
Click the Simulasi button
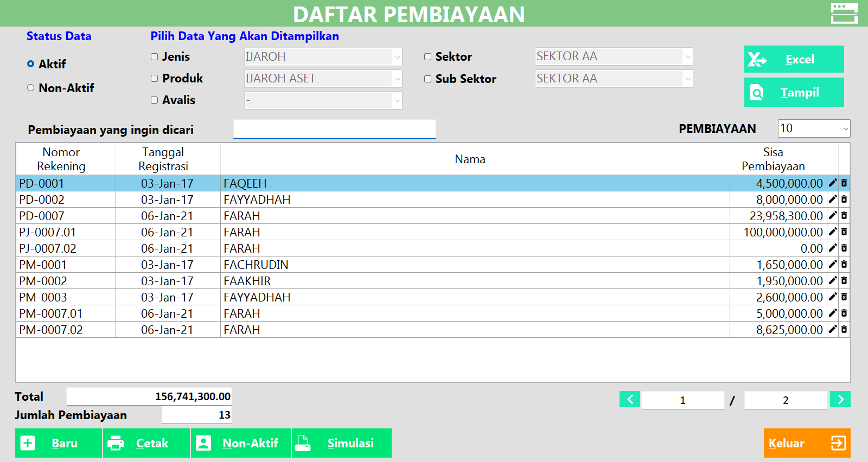[341, 443]
